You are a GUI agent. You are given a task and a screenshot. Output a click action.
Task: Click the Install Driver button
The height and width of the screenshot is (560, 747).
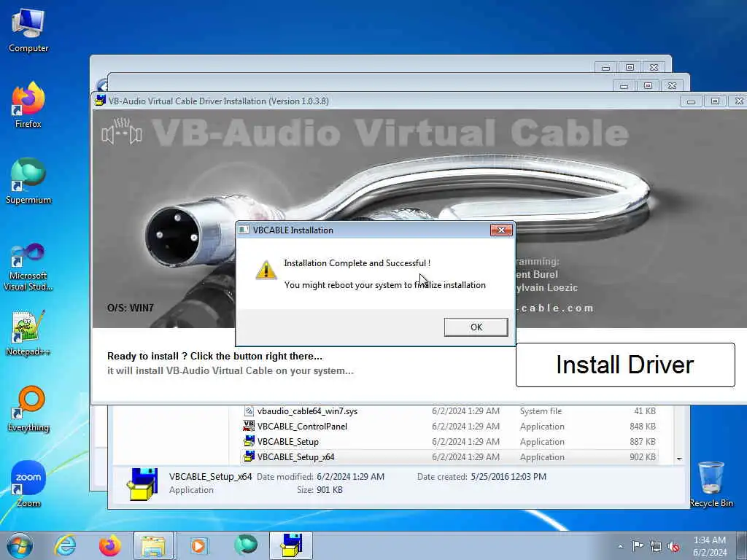pos(625,365)
